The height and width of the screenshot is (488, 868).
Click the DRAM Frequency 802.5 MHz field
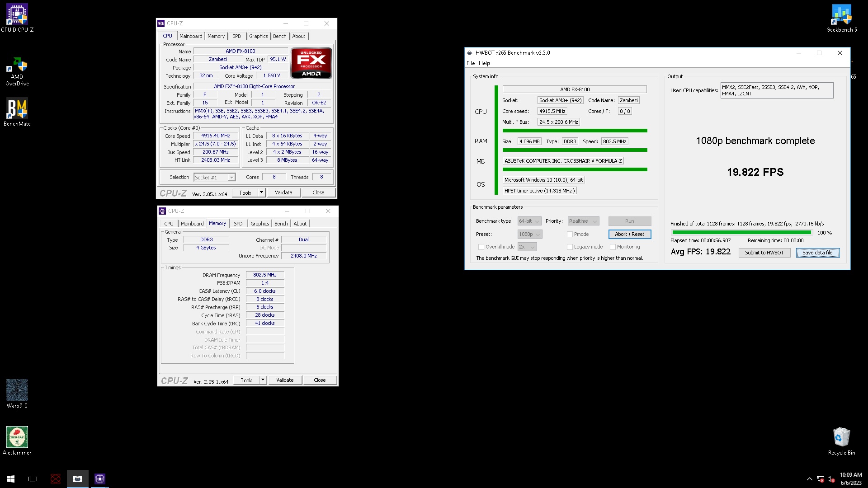[265, 275]
